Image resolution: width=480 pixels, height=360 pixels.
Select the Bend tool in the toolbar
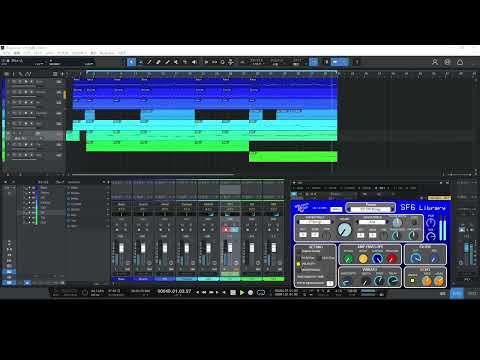click(185, 62)
